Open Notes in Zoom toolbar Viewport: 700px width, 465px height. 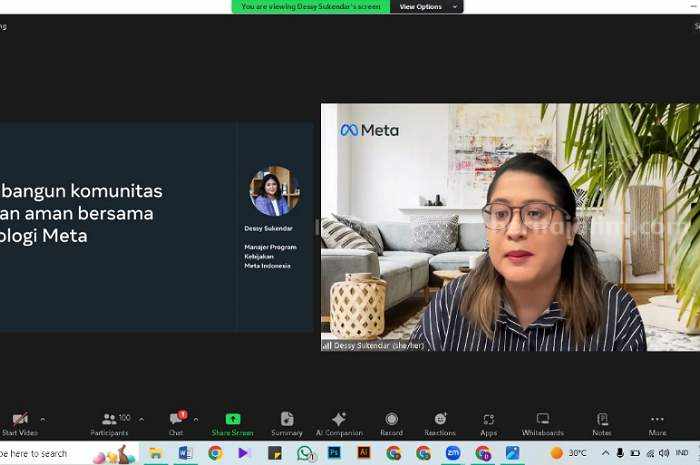pos(602,424)
